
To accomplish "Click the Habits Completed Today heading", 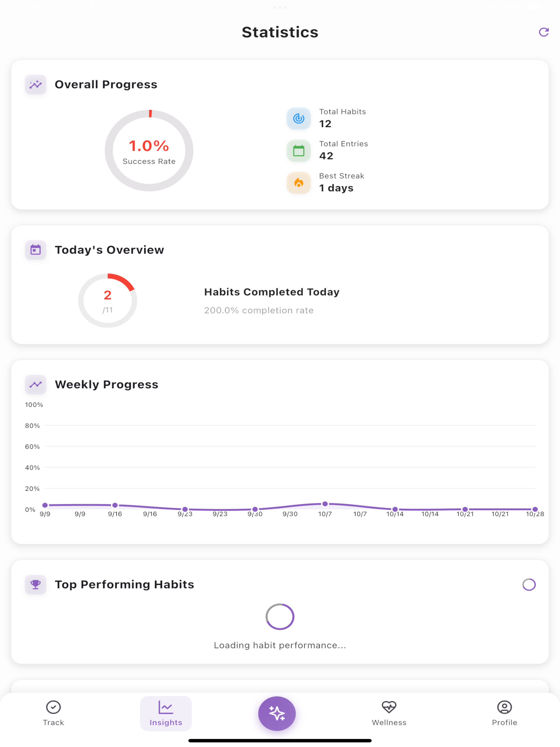I will (x=272, y=292).
